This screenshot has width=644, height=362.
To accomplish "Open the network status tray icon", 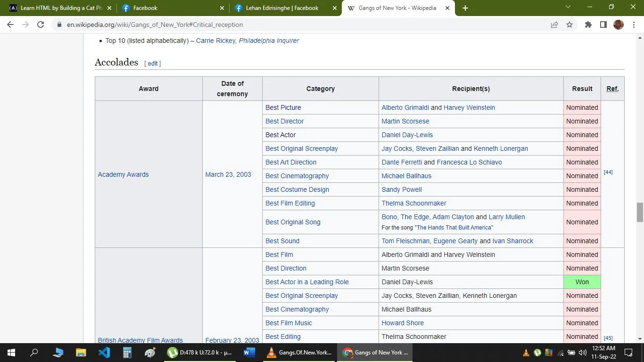I will (560, 353).
